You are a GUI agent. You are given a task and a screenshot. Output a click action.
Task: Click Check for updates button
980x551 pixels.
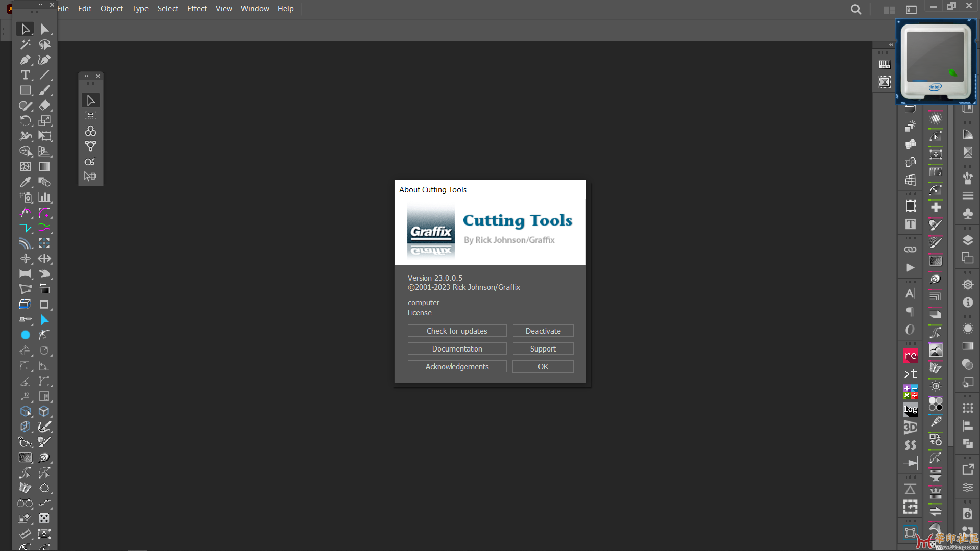(x=457, y=331)
